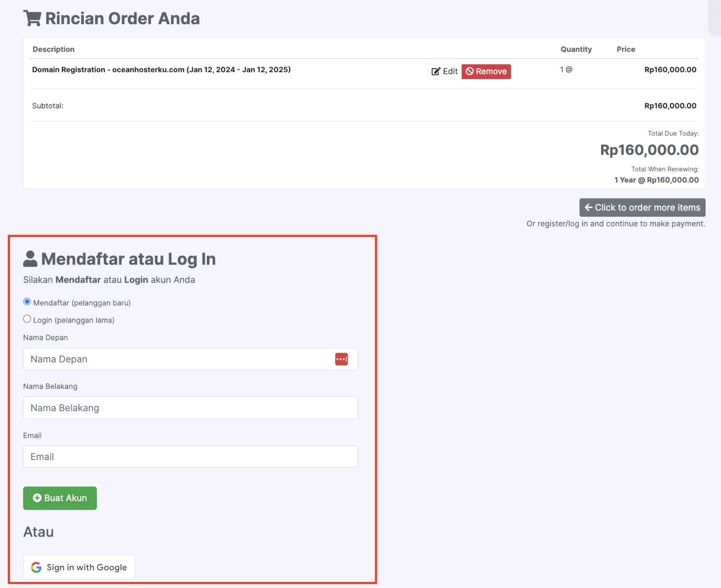Click the pencil Edit icon for the domain
The image size is (721, 588).
(436, 71)
